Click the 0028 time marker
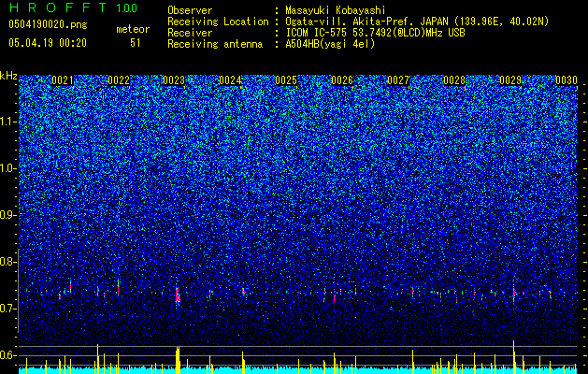The image size is (588, 374). coord(454,80)
